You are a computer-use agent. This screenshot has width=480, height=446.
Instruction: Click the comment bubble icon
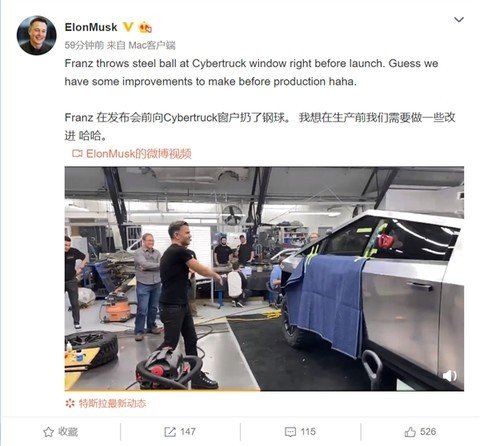click(290, 432)
